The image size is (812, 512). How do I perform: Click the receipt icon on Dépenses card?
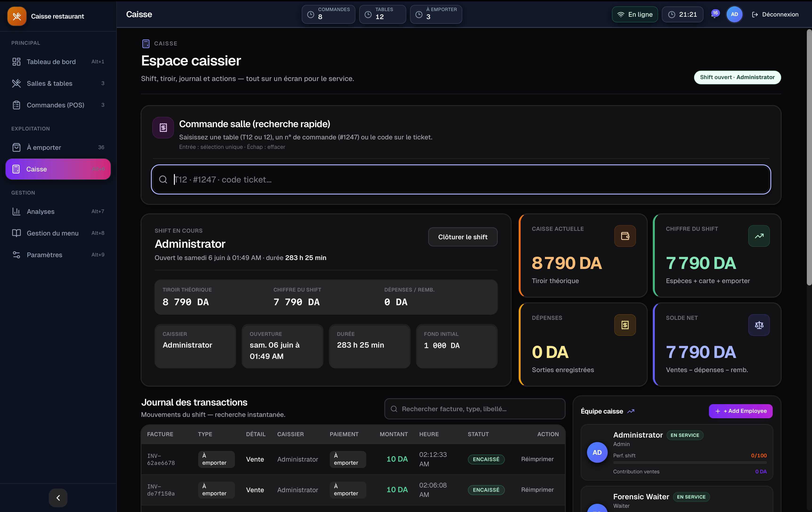625,325
